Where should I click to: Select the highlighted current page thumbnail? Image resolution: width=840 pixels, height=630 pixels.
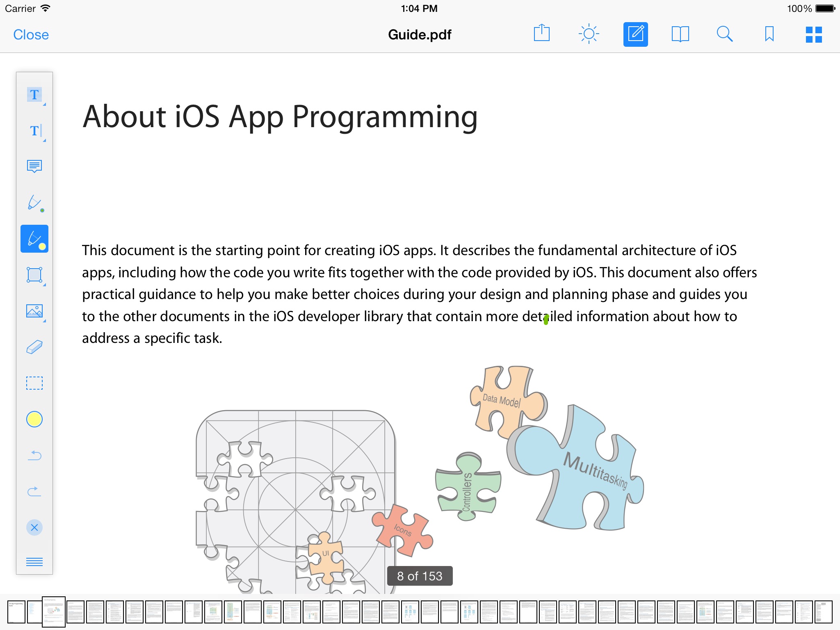click(x=54, y=612)
